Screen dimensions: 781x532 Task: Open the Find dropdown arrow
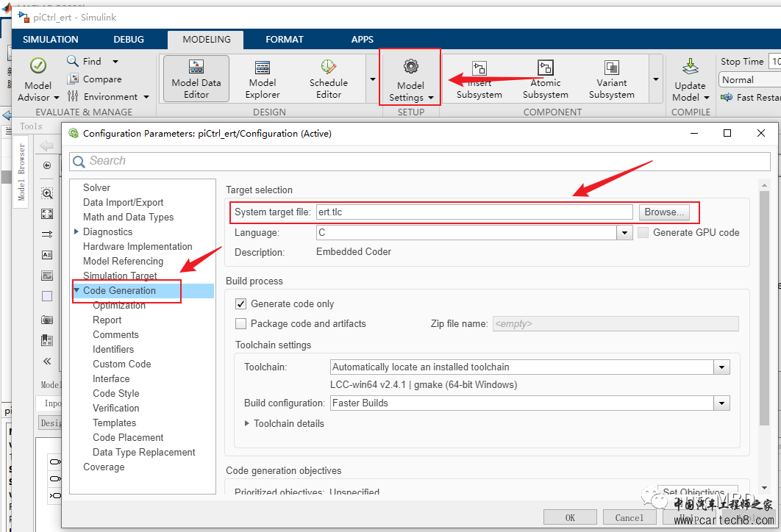pos(115,61)
